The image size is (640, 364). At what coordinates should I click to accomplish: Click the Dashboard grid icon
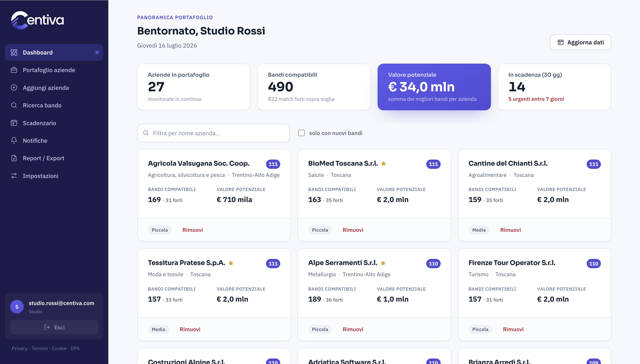point(14,52)
